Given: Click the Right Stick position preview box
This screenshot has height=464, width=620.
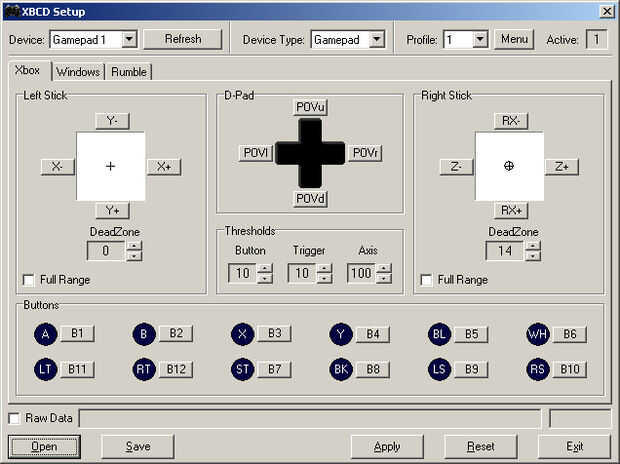Looking at the screenshot, I should [x=509, y=167].
